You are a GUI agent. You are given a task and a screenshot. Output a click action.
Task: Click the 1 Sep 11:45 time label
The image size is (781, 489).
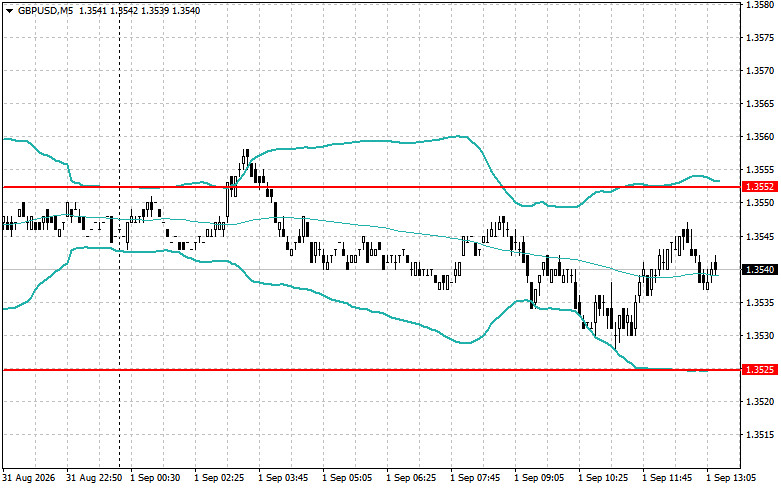tap(667, 478)
